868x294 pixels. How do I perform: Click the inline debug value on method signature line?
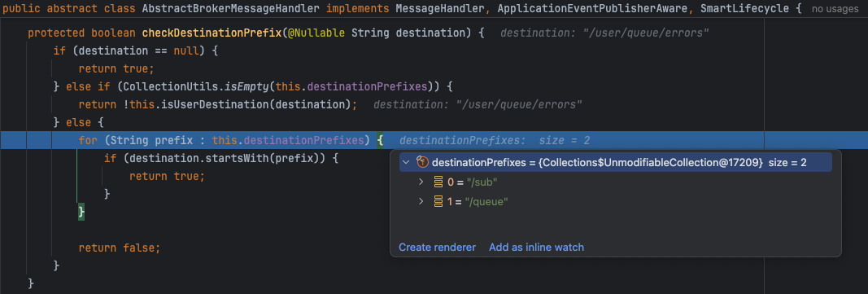coord(604,33)
